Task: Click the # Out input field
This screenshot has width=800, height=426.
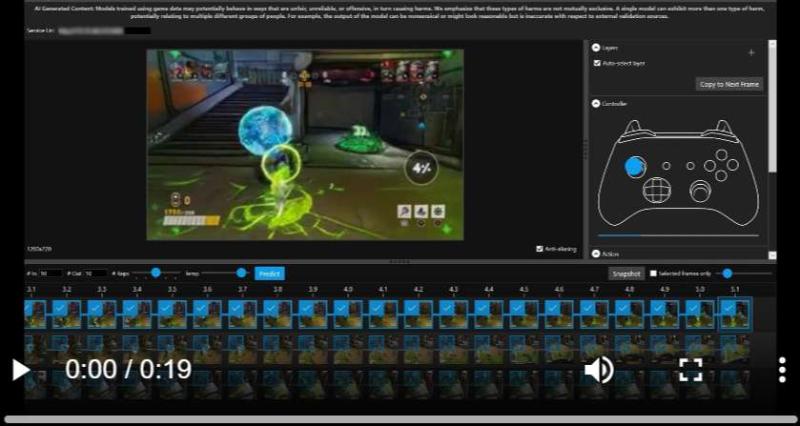Action: (95, 273)
